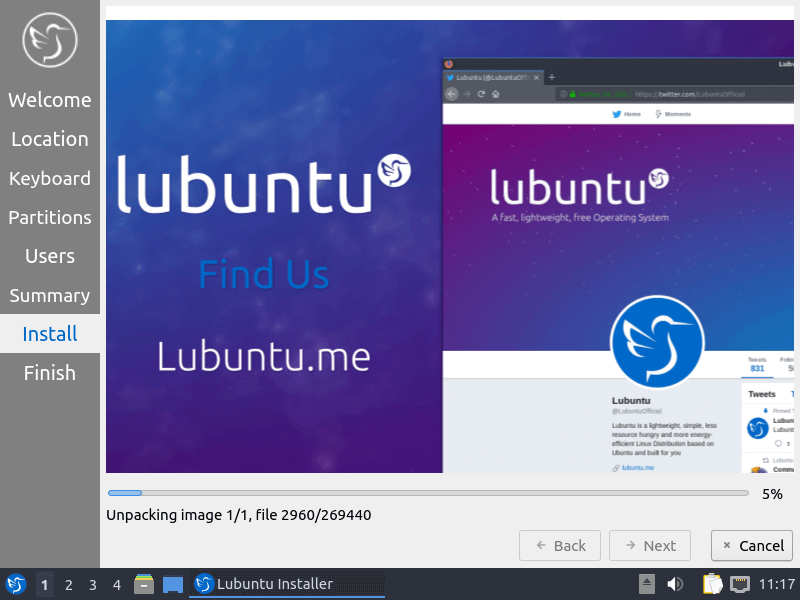Click the clock showing 11:17
800x600 pixels.
777,583
